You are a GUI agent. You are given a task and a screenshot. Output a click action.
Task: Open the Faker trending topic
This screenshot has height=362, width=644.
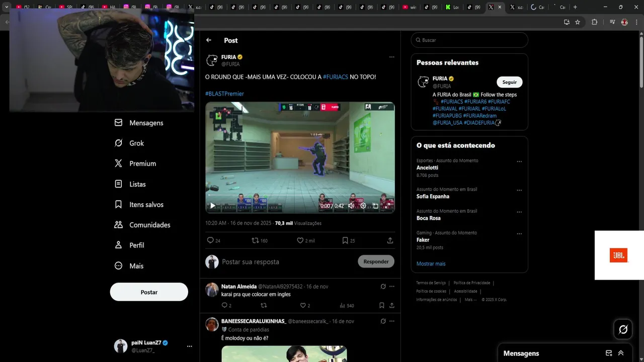(423, 240)
